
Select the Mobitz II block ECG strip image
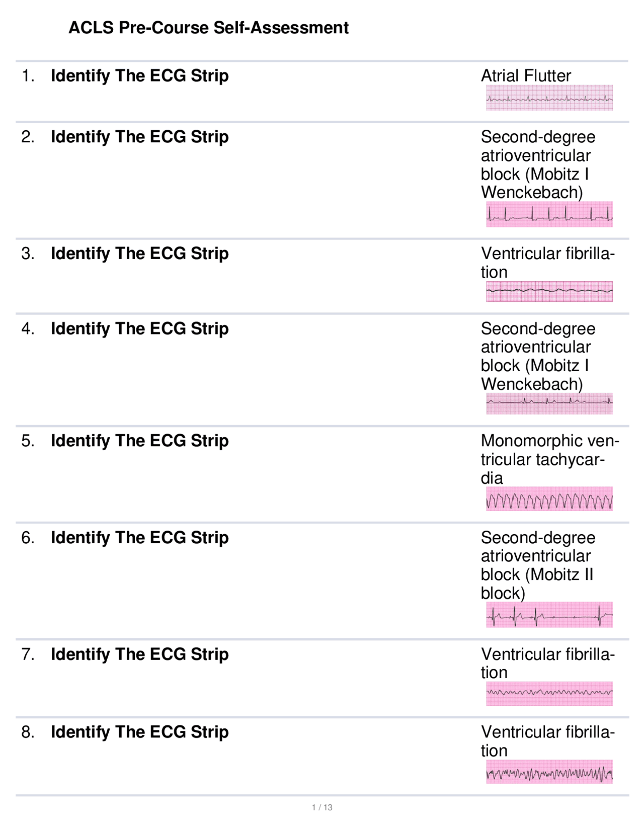click(x=549, y=615)
